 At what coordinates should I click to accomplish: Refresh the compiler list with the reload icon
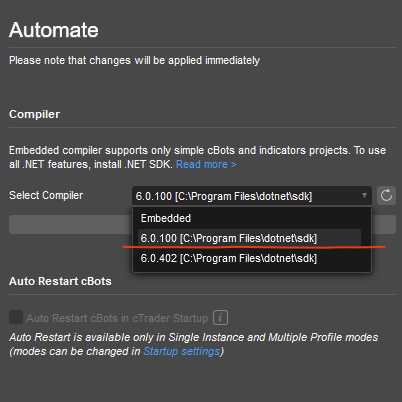pos(386,195)
